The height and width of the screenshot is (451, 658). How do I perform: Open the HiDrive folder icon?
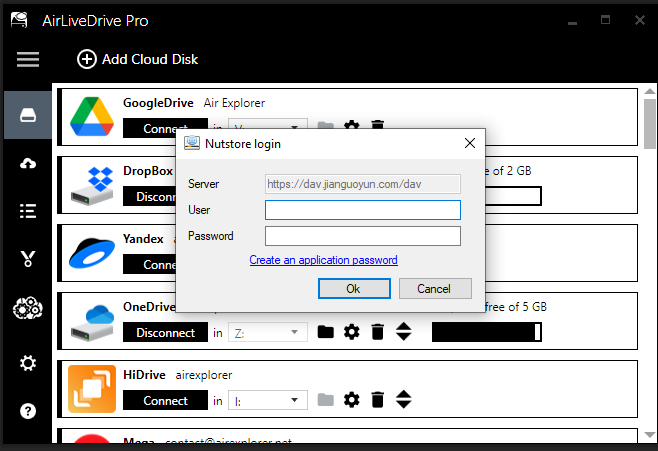(x=325, y=400)
